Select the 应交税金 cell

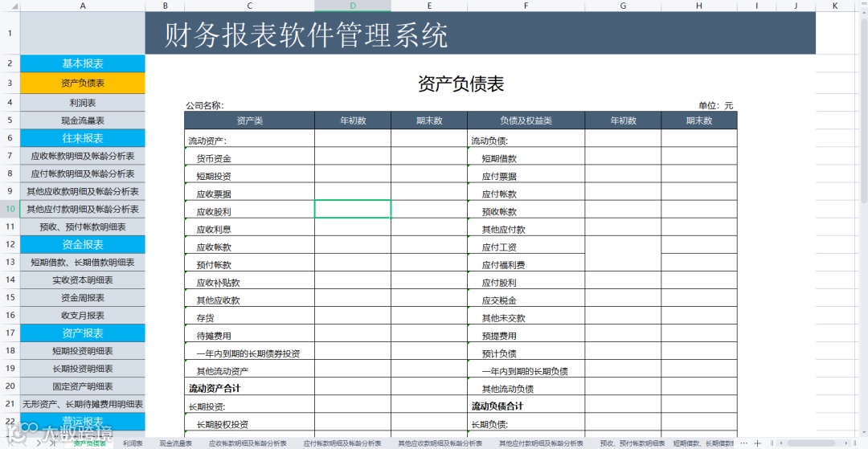(526, 298)
